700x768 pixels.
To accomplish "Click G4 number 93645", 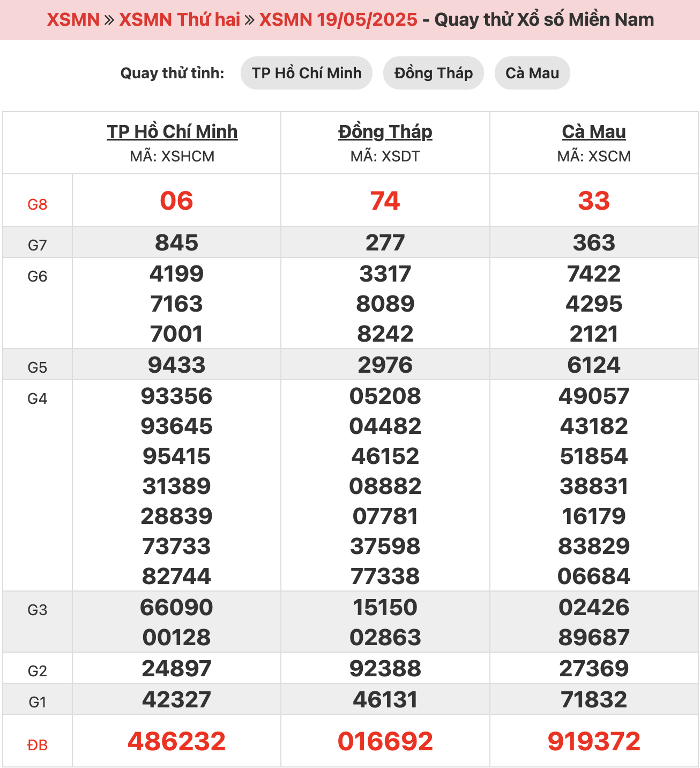I will click(176, 426).
